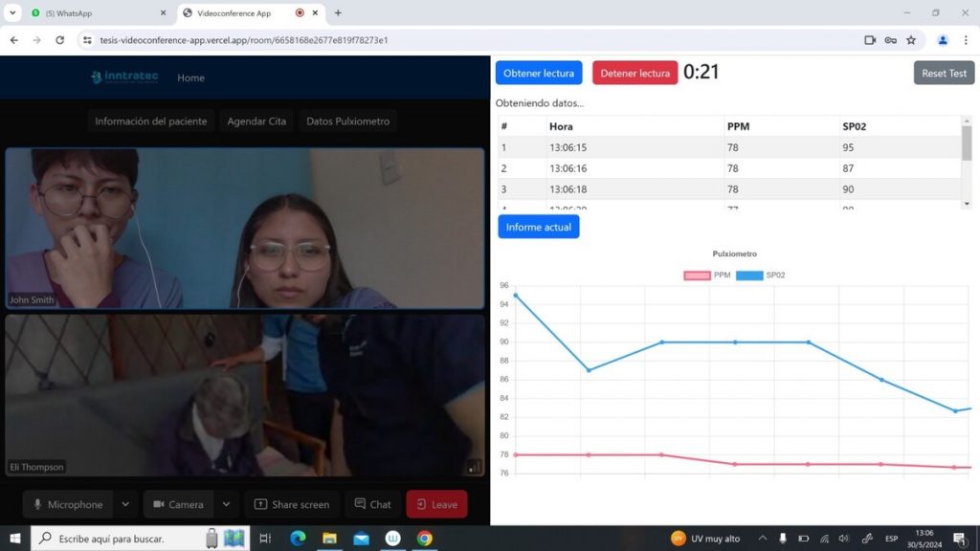980x551 pixels.
Task: Expand the Camera device selection chevron
Action: [x=227, y=504]
